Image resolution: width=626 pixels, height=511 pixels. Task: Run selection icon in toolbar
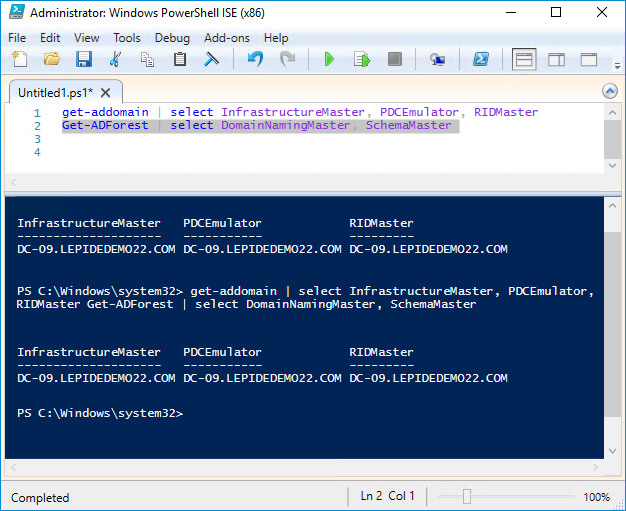pyautogui.click(x=362, y=59)
